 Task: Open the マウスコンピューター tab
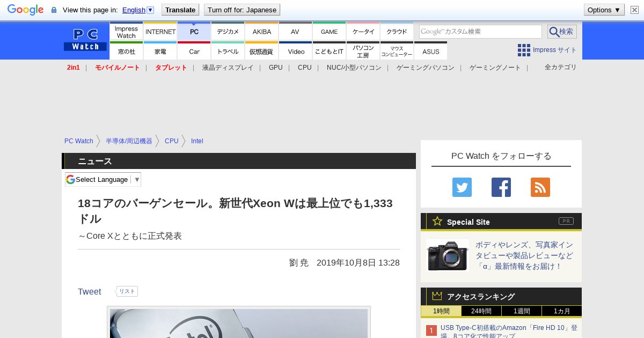[397, 51]
